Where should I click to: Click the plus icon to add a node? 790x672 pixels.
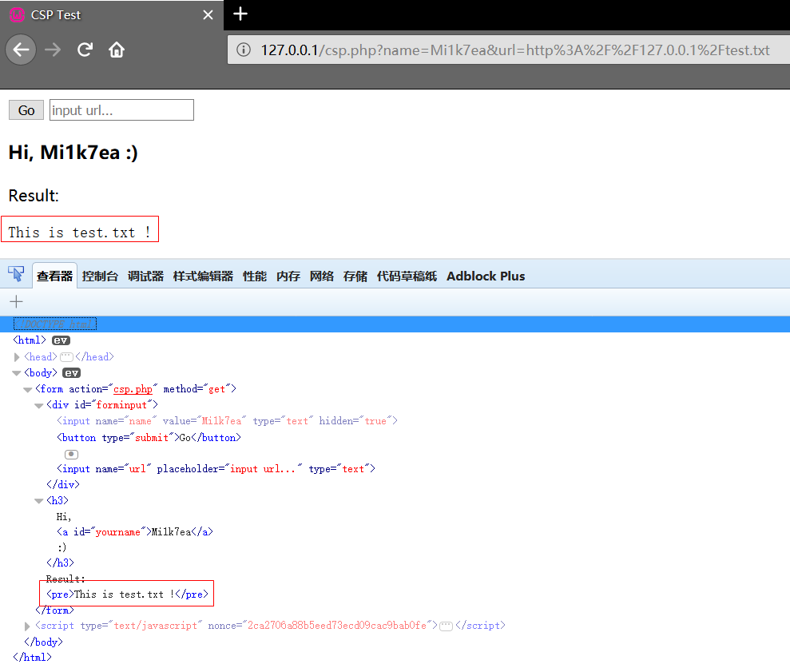pos(16,301)
